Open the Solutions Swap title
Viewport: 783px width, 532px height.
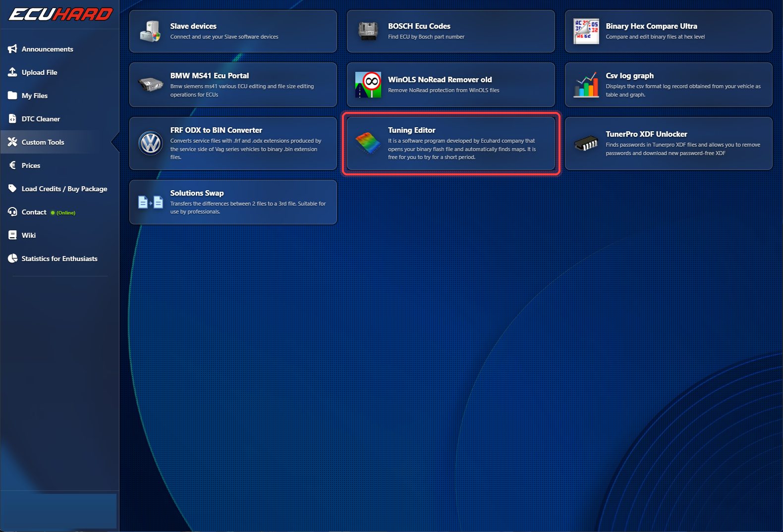pyautogui.click(x=197, y=193)
